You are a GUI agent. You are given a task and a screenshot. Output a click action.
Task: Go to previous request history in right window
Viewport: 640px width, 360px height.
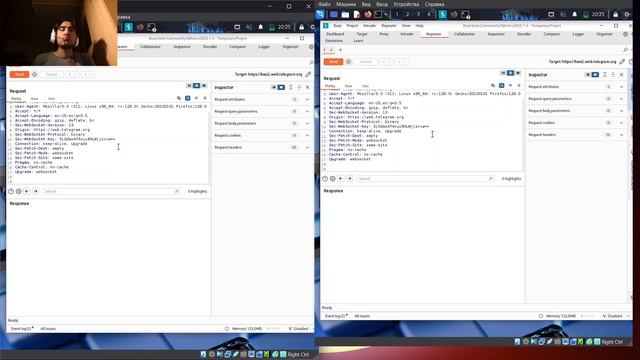(384, 62)
